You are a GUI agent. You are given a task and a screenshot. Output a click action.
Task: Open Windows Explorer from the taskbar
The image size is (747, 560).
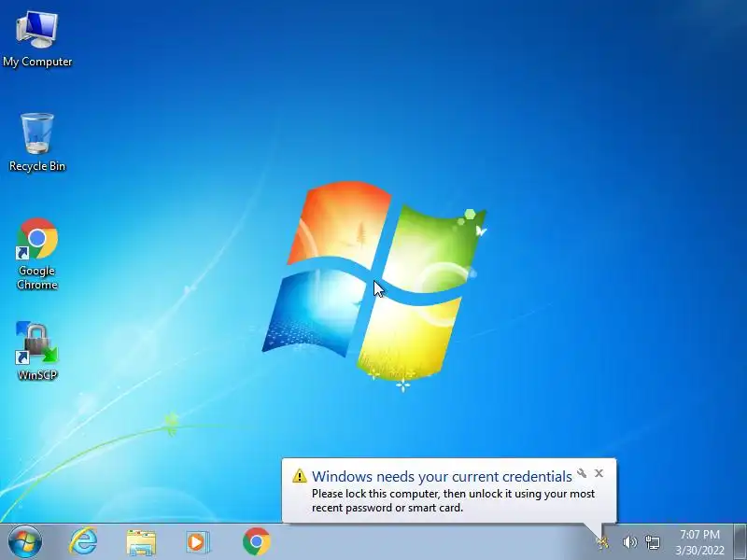(x=141, y=542)
